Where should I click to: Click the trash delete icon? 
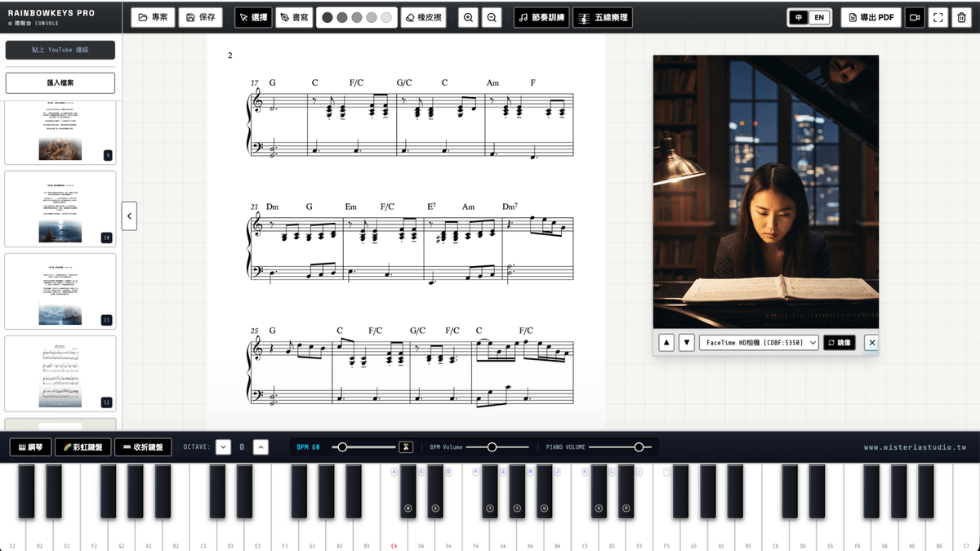(961, 17)
